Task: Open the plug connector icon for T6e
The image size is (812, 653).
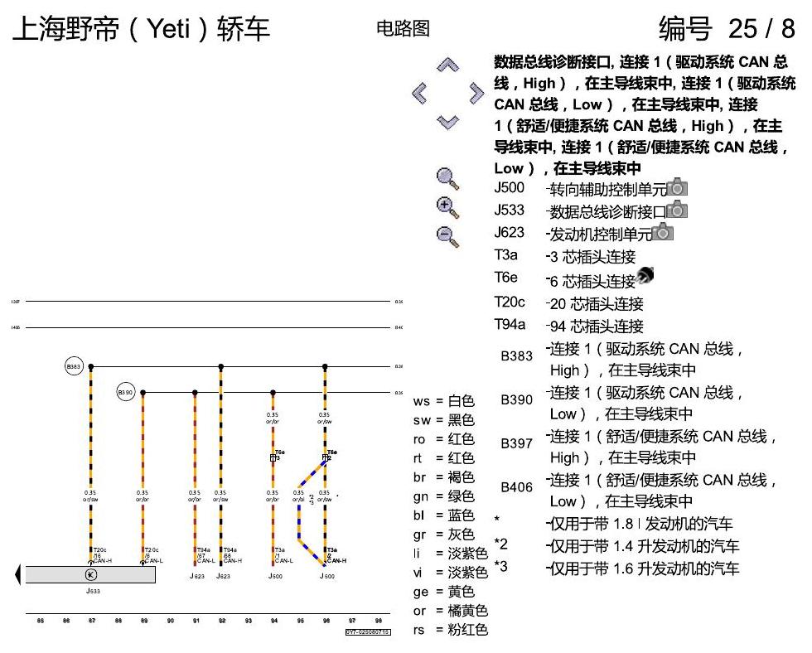Action: pyautogui.click(x=645, y=275)
